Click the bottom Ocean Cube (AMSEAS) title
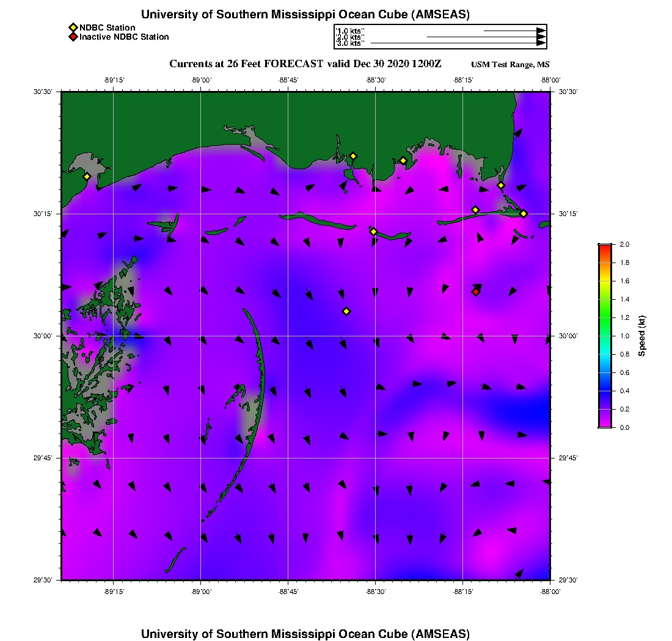 (305, 634)
